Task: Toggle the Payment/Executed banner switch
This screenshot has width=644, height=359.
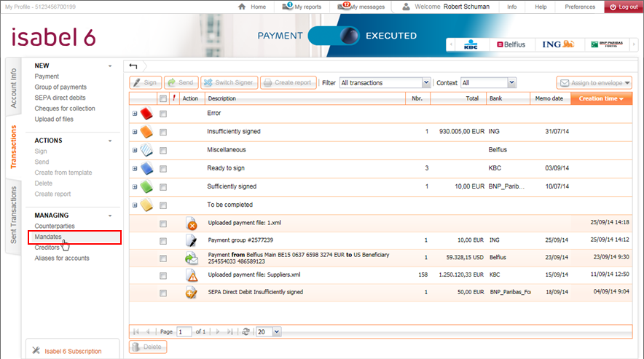Action: pyautogui.click(x=334, y=36)
